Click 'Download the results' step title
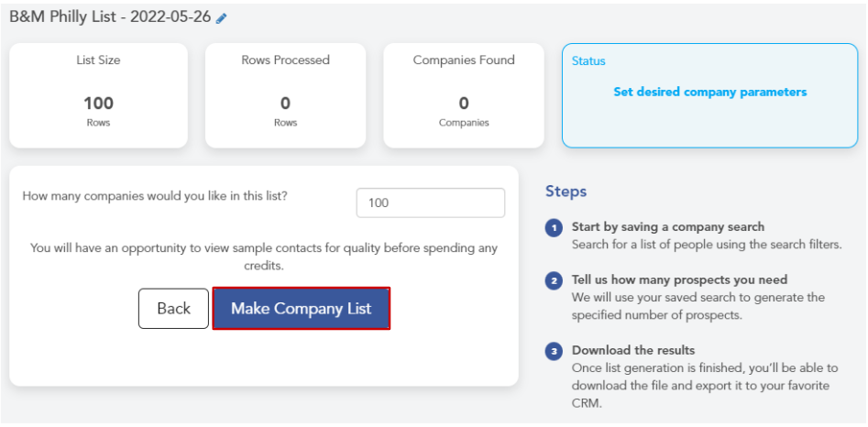Viewport: 868px width, 427px height. tap(632, 350)
